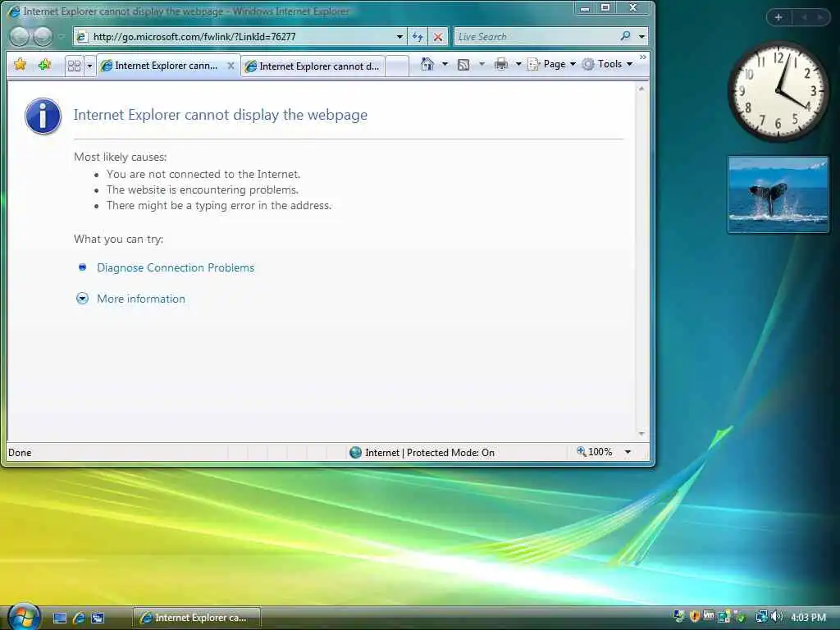Click the address bar URL field
This screenshot has height=630, width=840.
(x=239, y=36)
